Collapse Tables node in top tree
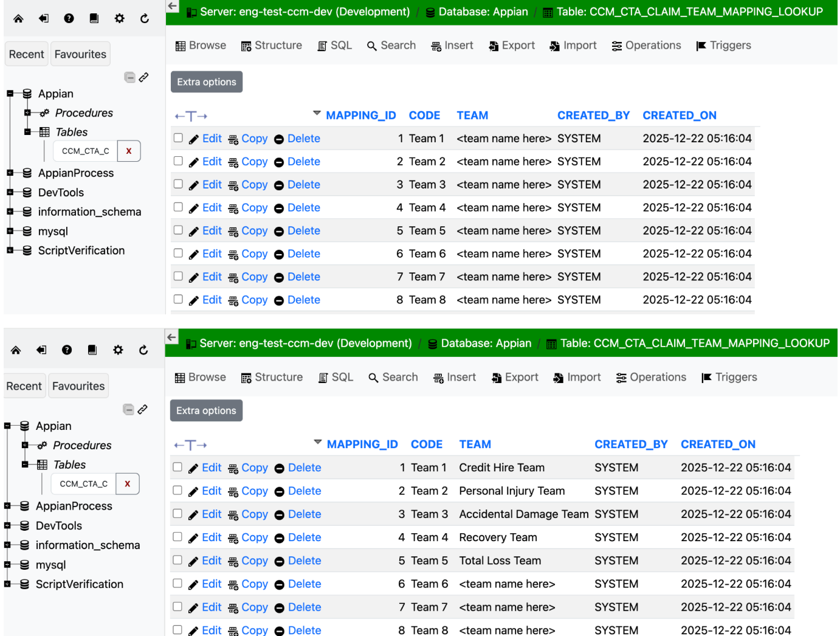The image size is (840, 636). point(27,132)
